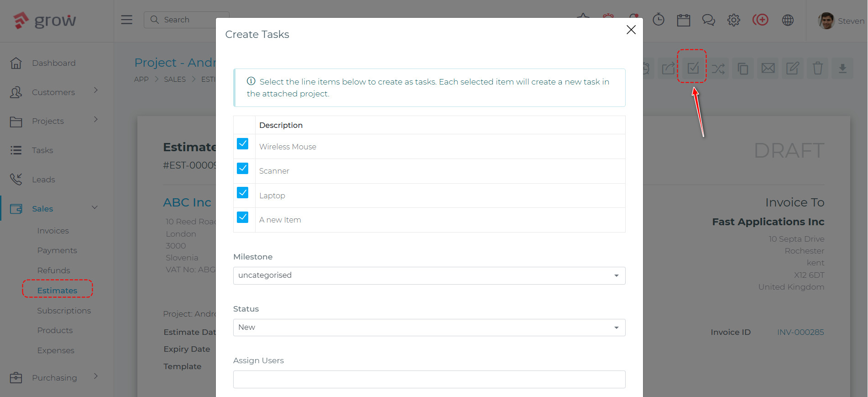This screenshot has height=397, width=868.
Task: Click the Leads phone icon
Action: point(16,179)
